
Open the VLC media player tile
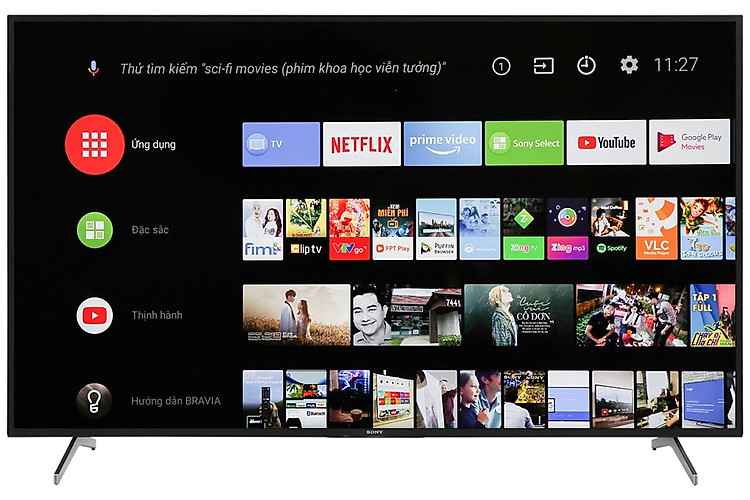655,230
